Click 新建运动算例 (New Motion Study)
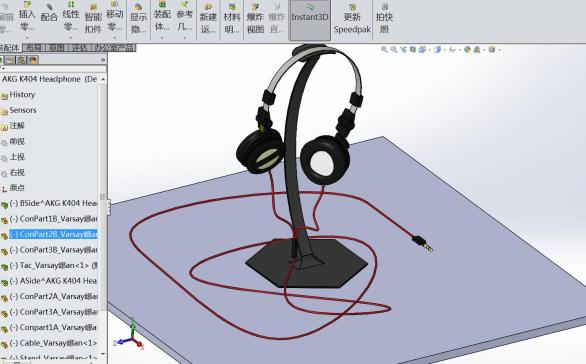 tap(208, 19)
